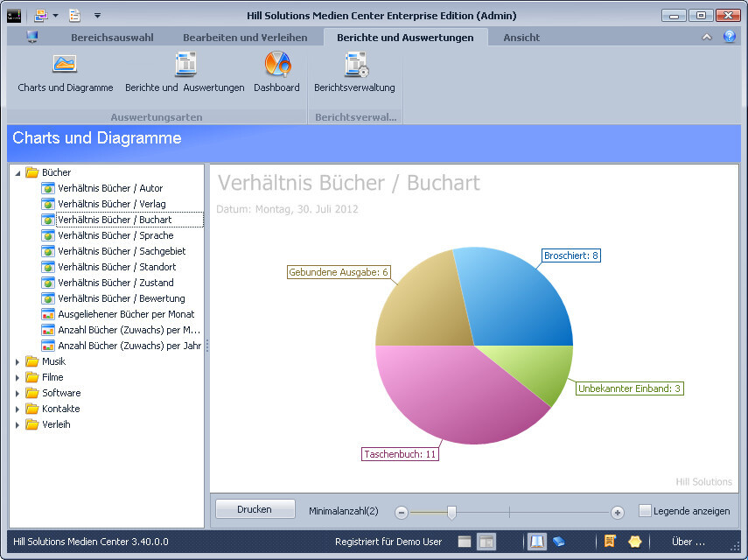
Task: Click the plus icon of Minimalanzahl slider
Action: 618,512
